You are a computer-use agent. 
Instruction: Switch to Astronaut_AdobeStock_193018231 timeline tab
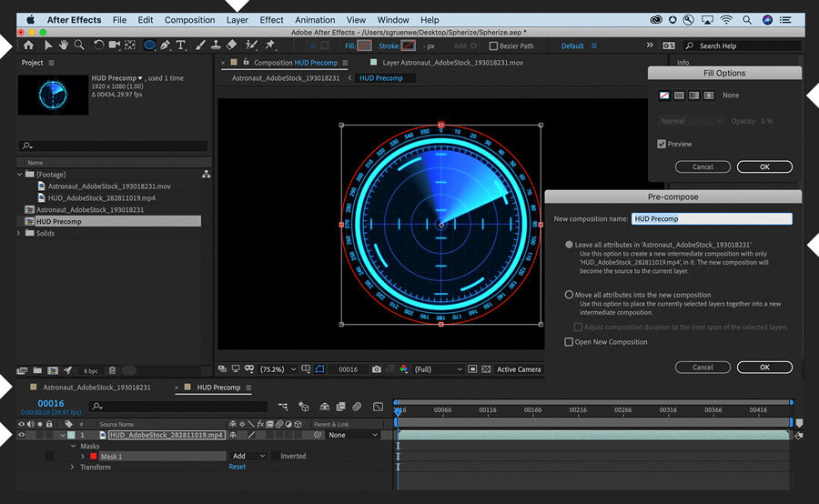click(x=96, y=388)
